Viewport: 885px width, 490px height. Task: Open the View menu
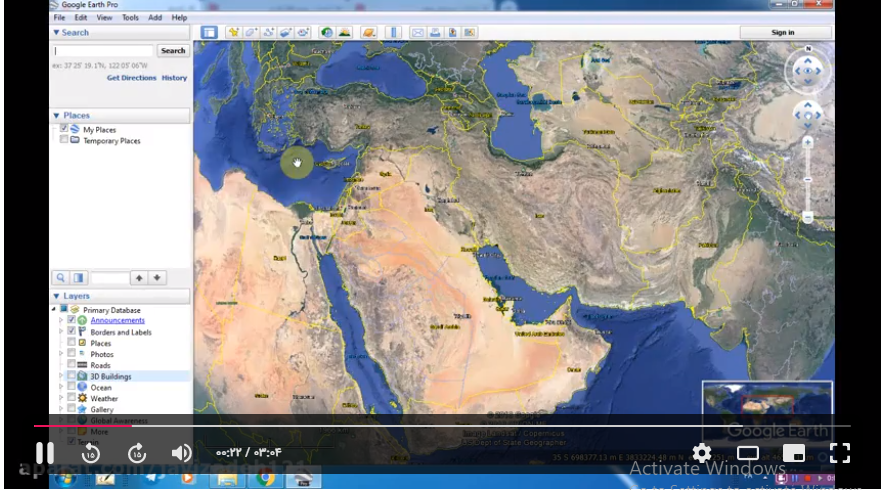(104, 18)
